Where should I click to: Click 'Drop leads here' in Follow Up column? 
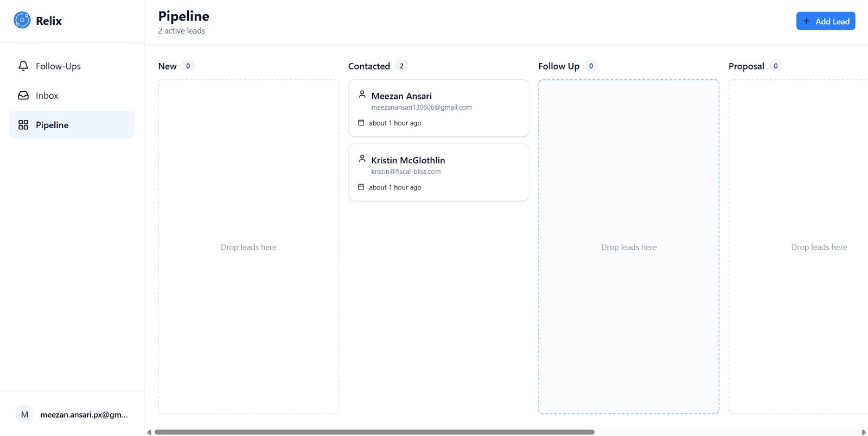[x=629, y=247]
